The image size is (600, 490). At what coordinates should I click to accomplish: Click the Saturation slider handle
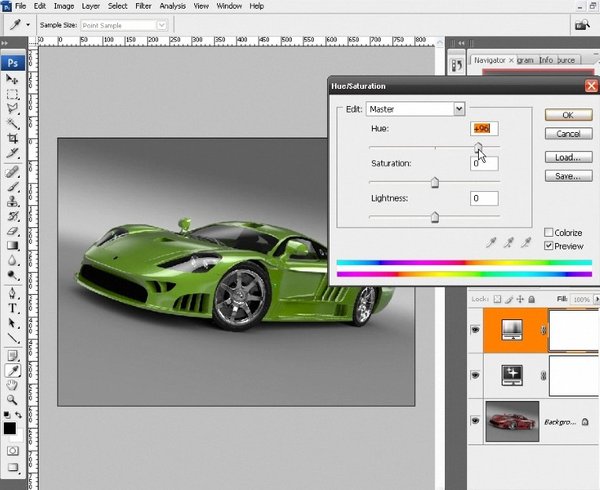tap(434, 182)
